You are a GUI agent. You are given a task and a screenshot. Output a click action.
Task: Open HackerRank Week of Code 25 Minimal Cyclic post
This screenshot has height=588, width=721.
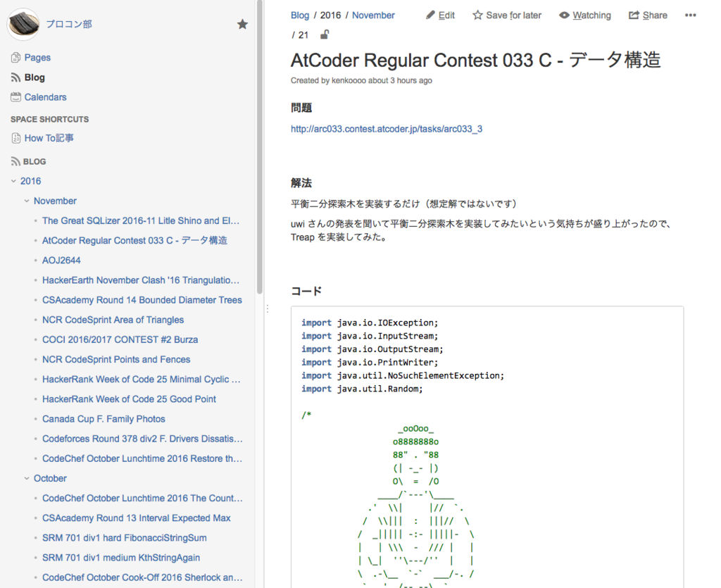pos(141,380)
